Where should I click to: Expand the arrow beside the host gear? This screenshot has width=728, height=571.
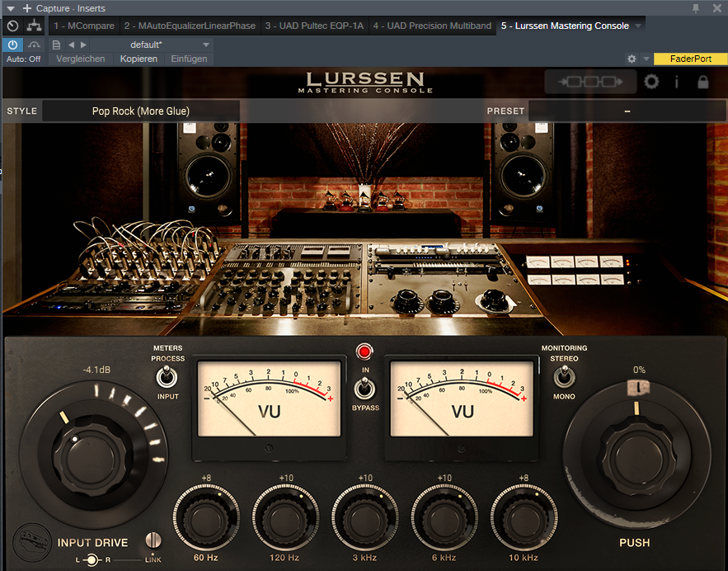pos(646,59)
